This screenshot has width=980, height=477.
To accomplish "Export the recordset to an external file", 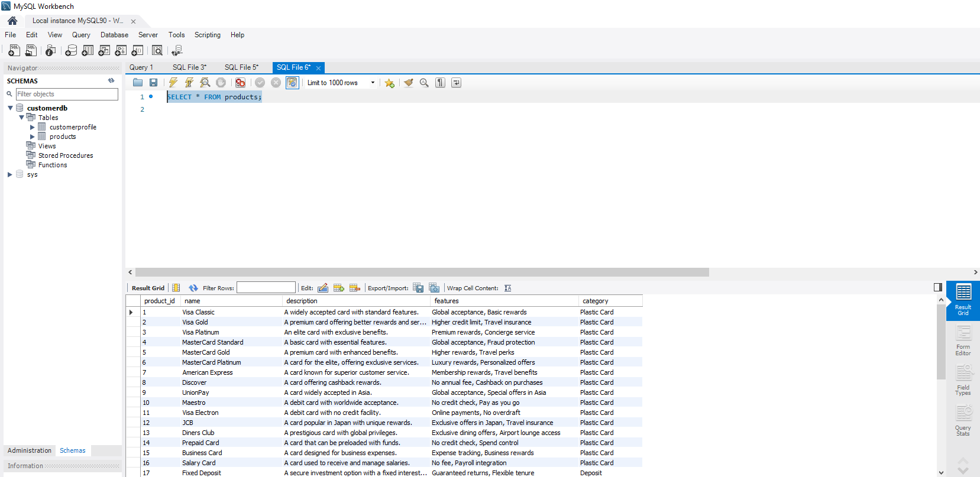I will pyautogui.click(x=418, y=288).
